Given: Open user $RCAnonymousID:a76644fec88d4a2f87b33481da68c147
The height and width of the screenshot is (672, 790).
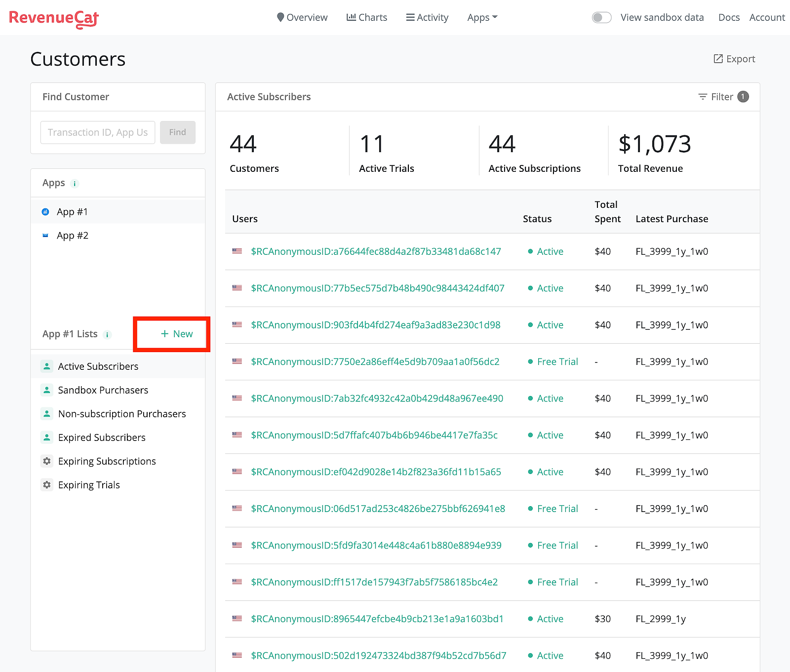Looking at the screenshot, I should click(376, 251).
